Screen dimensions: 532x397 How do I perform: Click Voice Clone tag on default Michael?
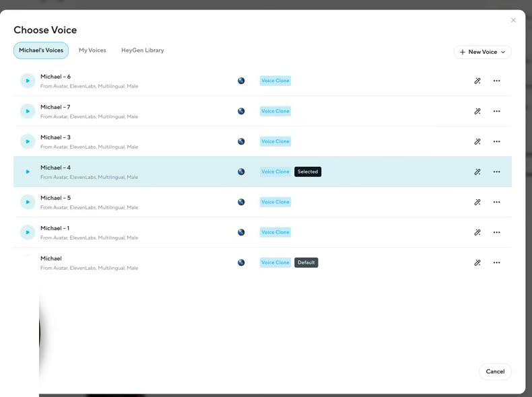pyautogui.click(x=275, y=262)
